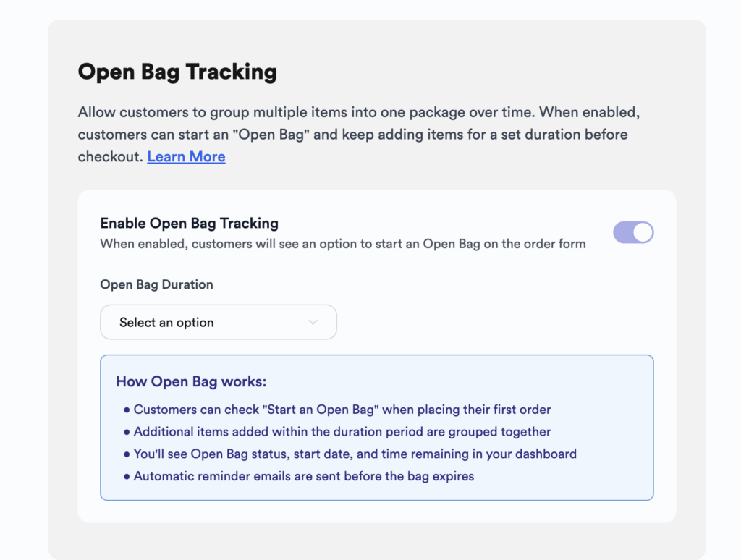Click the white knob on the tracking toggle
Viewport: 741px width, 560px height.
point(643,232)
